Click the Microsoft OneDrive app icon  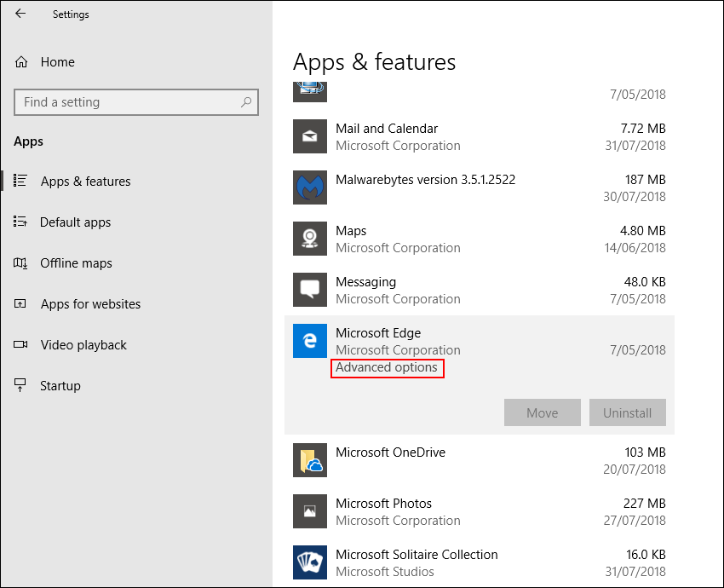click(x=310, y=460)
